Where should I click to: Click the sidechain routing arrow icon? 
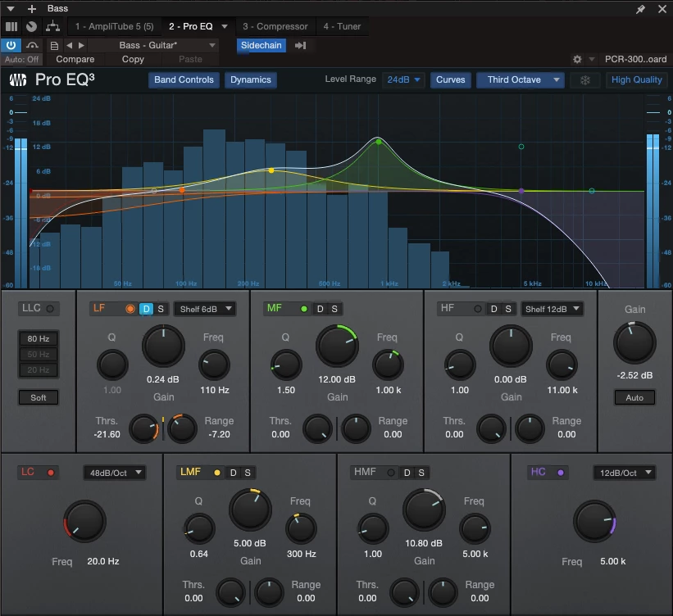click(300, 46)
